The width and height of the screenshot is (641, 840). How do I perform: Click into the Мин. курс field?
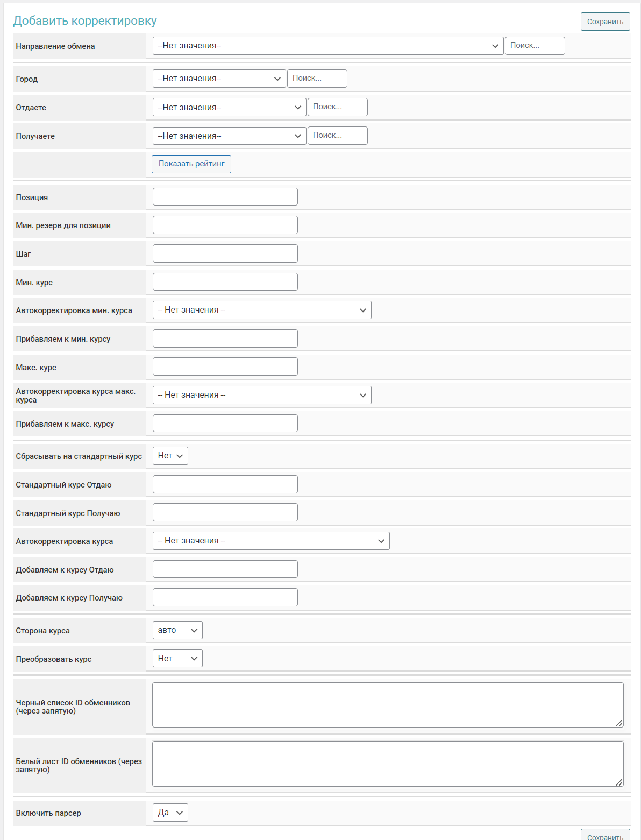[x=225, y=282]
